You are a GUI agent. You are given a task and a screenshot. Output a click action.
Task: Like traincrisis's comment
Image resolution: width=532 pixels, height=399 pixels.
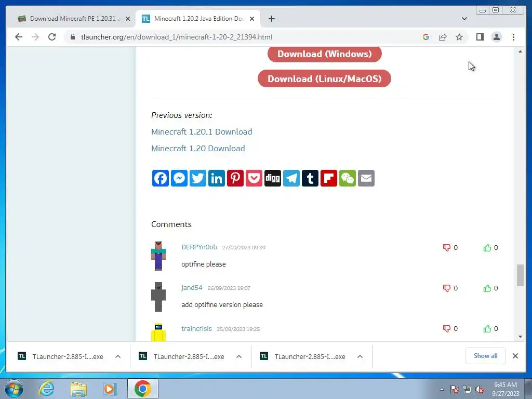tap(487, 328)
